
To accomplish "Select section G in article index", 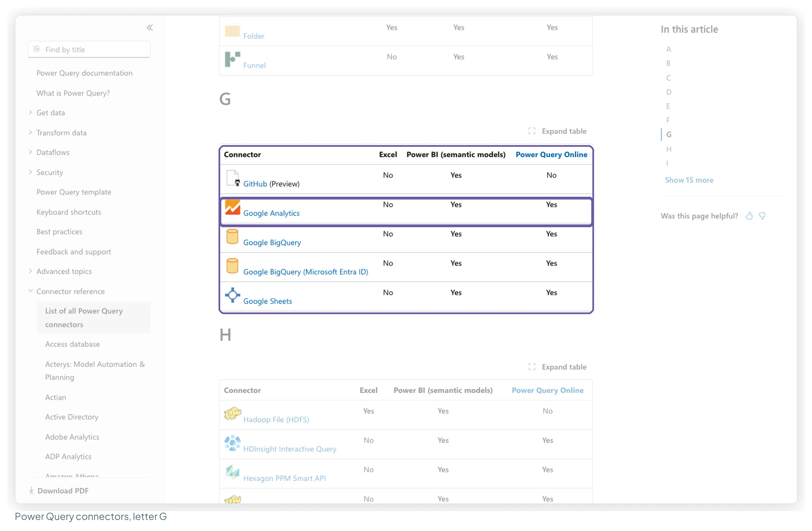I will point(668,134).
